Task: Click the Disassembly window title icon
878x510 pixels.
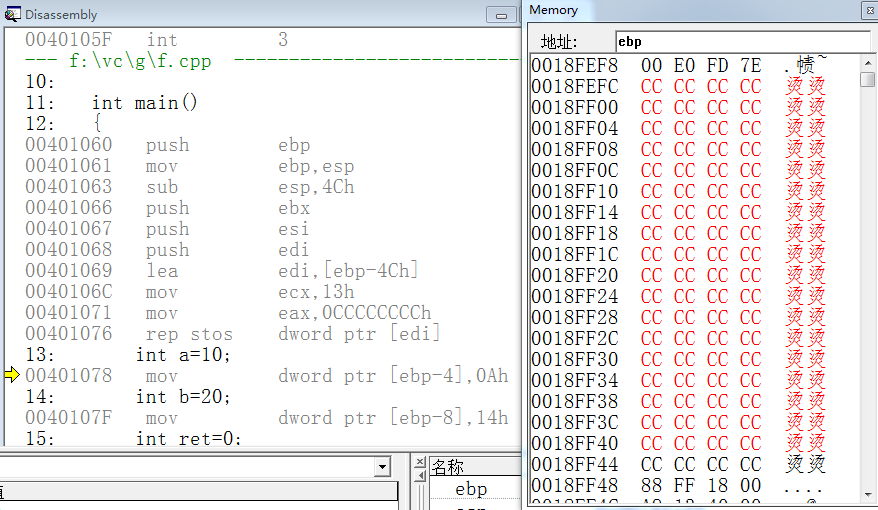Action: pyautogui.click(x=12, y=14)
